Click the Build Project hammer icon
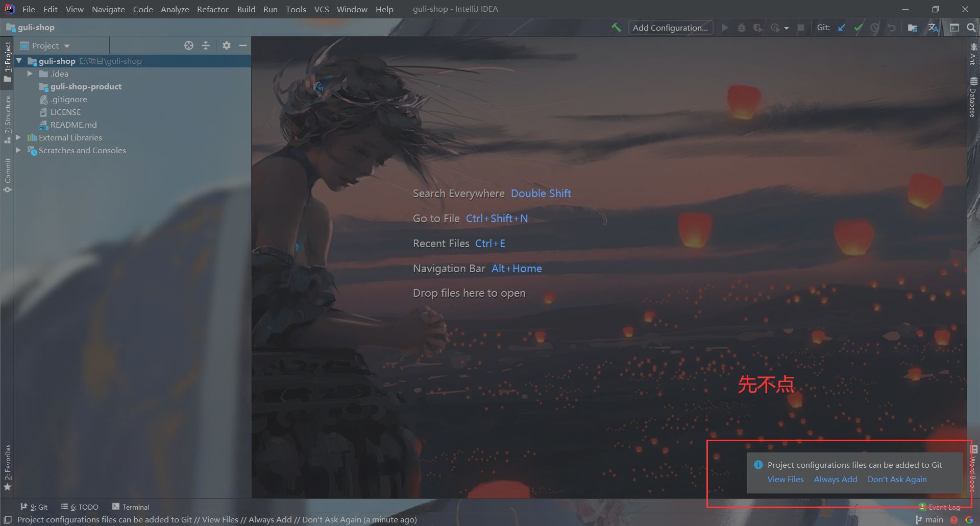Viewport: 980px width, 526px height. click(616, 28)
